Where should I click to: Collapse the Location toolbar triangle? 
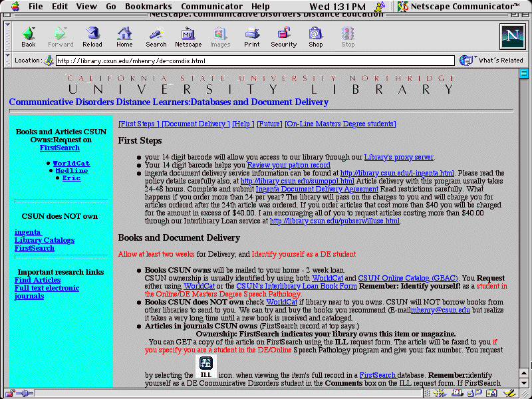(x=7, y=55)
